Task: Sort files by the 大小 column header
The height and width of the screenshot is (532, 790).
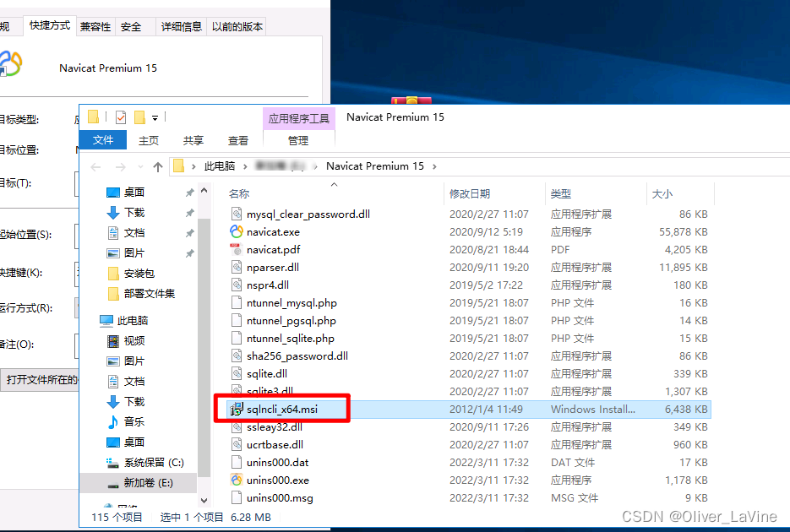Action: point(662,193)
